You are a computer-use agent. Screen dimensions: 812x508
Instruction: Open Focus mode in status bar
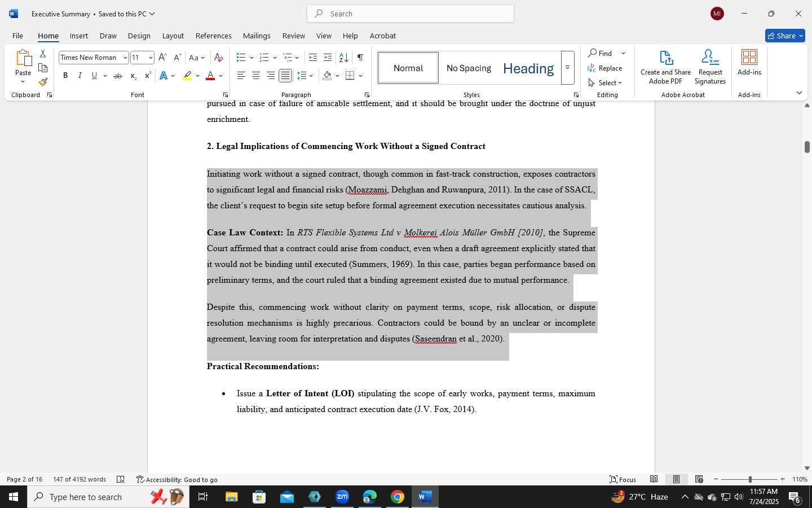[623, 479]
